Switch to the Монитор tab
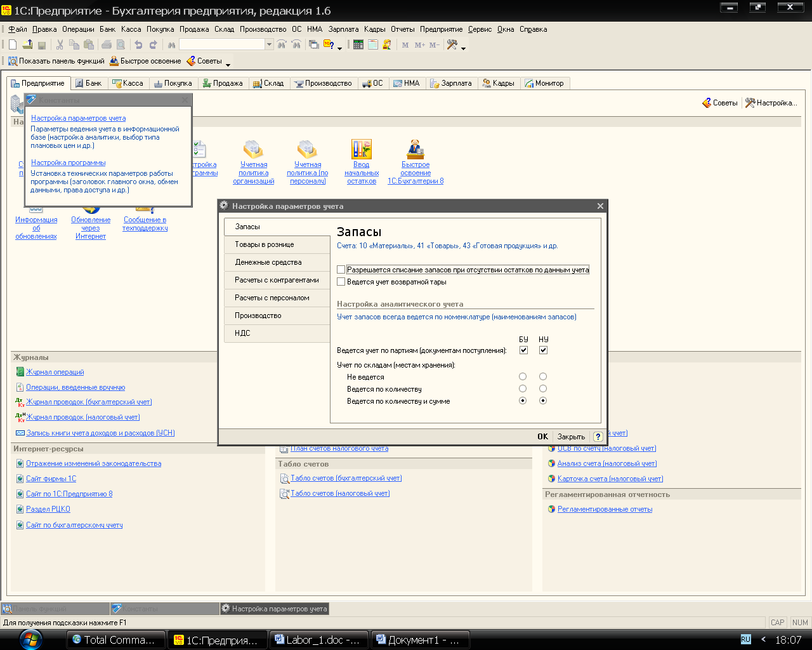 [x=544, y=83]
